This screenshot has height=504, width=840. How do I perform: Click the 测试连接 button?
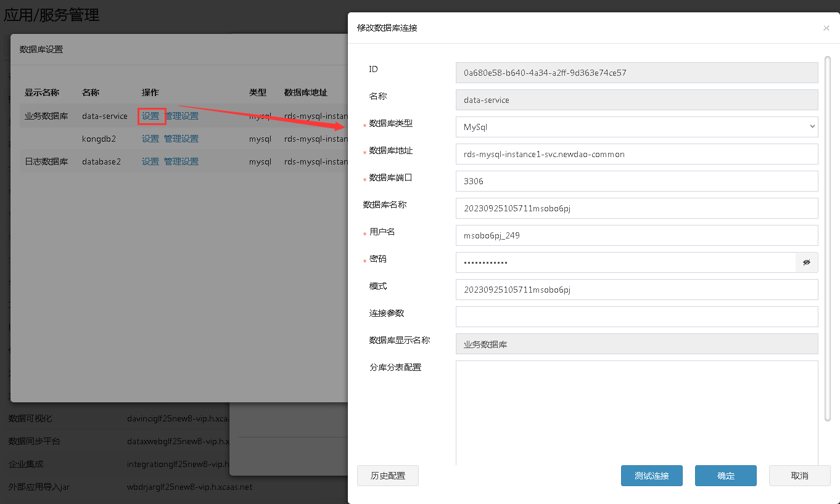[x=652, y=476]
